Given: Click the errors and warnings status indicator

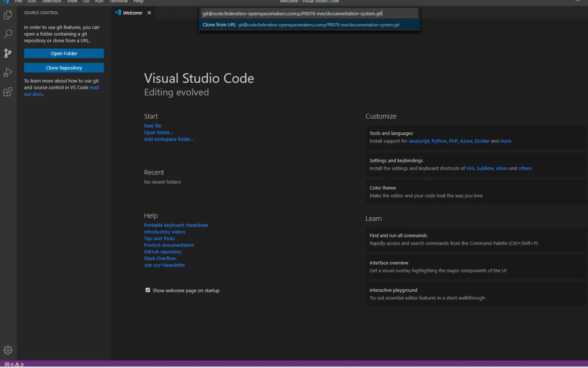Looking at the screenshot, I should (x=14, y=364).
